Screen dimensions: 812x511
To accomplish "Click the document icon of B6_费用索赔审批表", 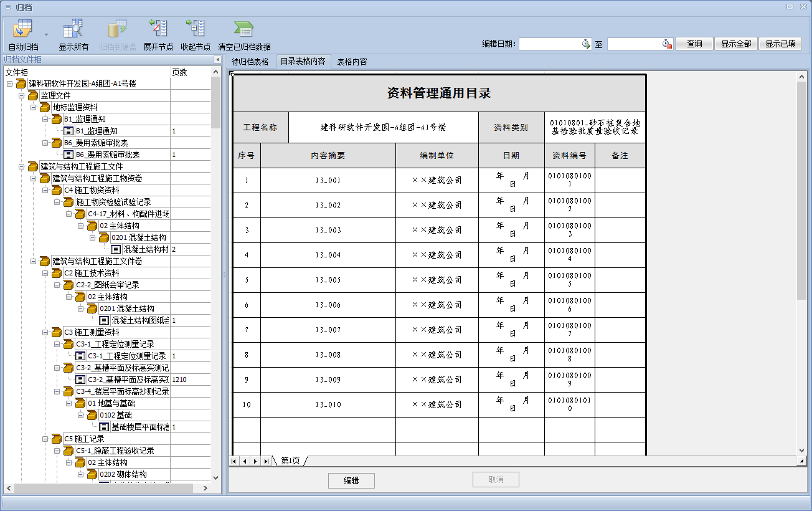I will [68, 155].
